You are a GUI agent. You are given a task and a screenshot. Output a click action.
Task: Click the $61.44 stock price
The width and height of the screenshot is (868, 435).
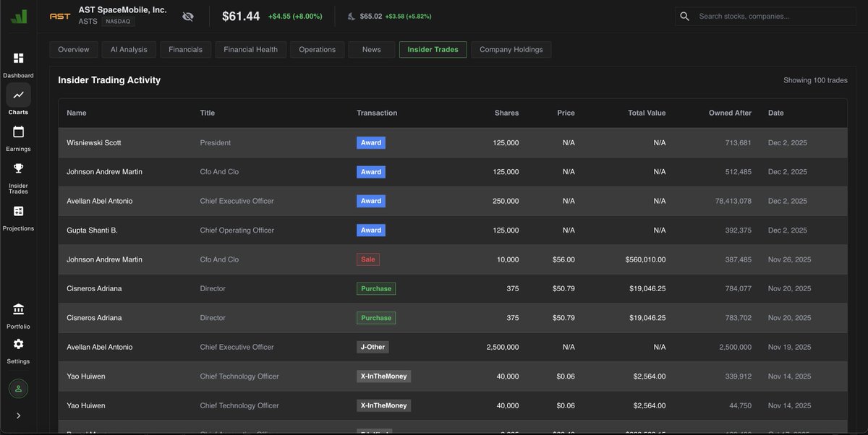(x=241, y=16)
